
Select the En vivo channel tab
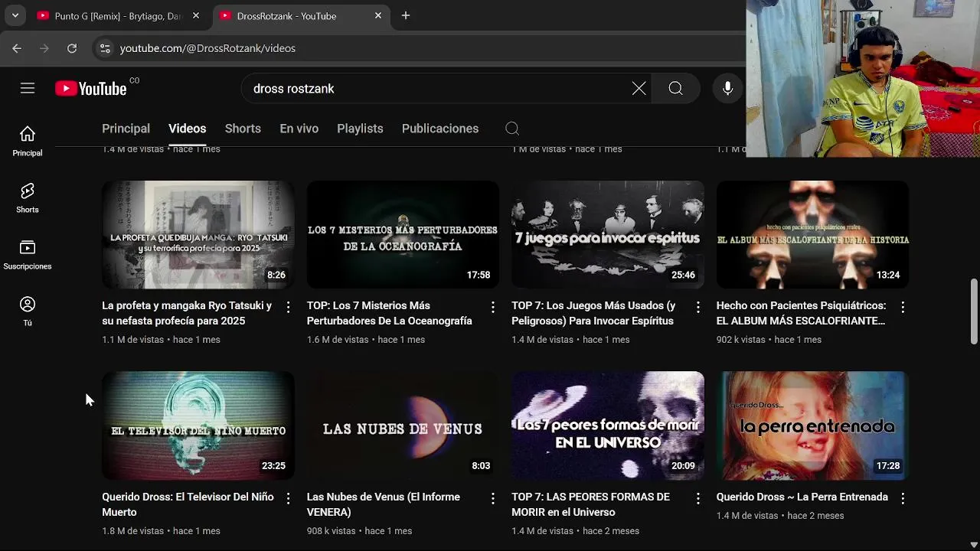point(299,129)
